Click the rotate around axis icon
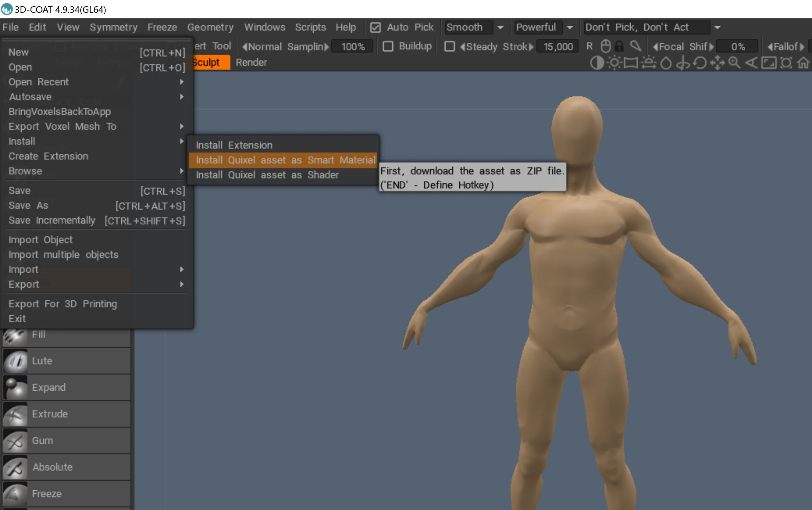The height and width of the screenshot is (510, 812). click(x=683, y=63)
